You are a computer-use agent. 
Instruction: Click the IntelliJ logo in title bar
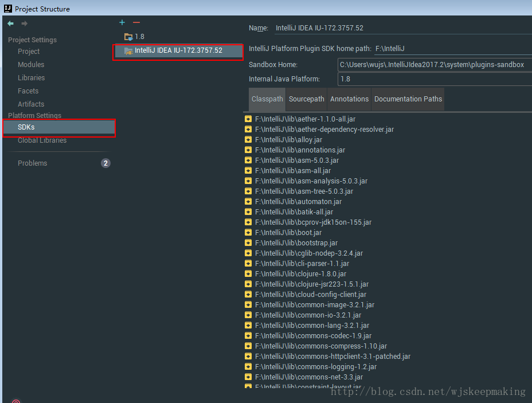(x=8, y=9)
